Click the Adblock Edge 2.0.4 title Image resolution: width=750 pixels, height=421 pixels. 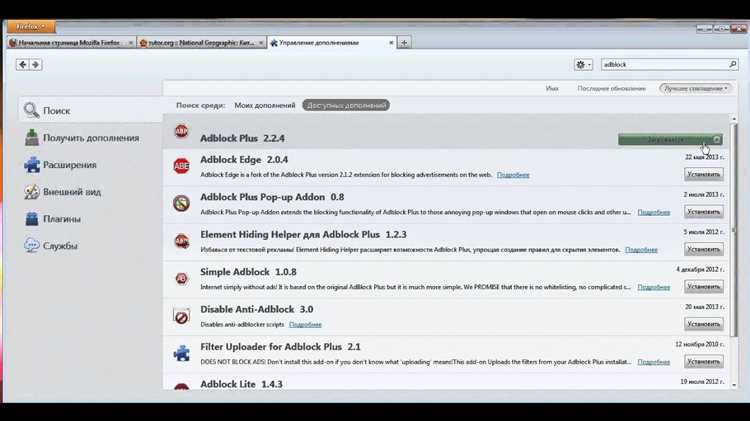(244, 160)
